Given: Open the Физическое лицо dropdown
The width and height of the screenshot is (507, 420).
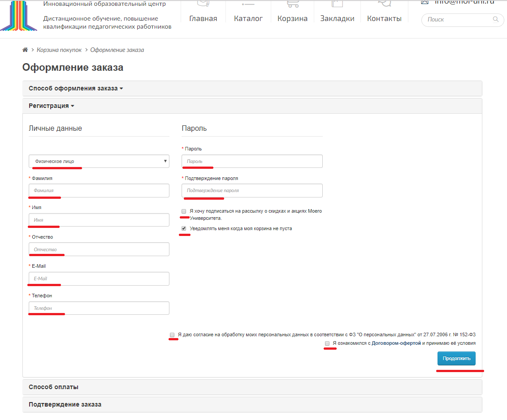Looking at the screenshot, I should pos(99,161).
